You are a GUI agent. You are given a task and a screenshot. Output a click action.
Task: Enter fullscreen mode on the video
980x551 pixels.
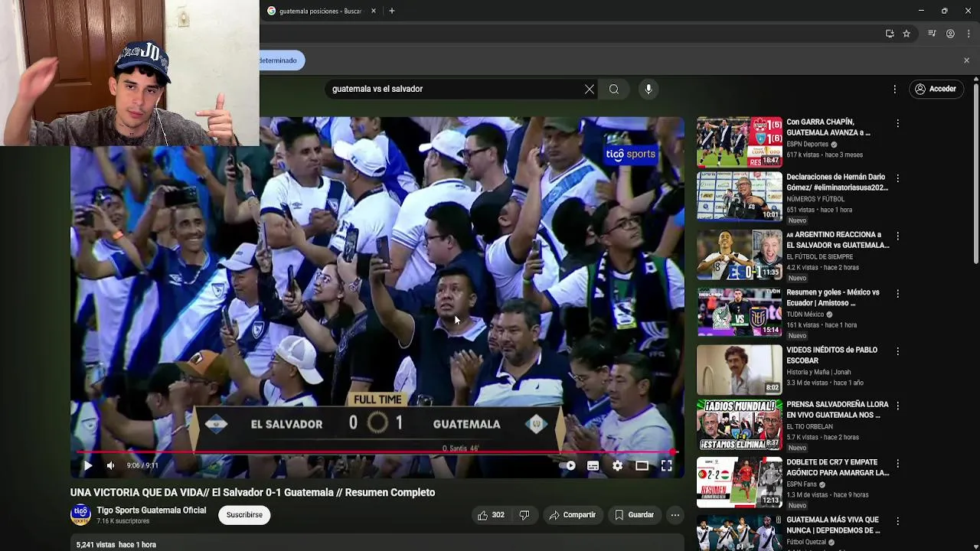click(x=667, y=465)
